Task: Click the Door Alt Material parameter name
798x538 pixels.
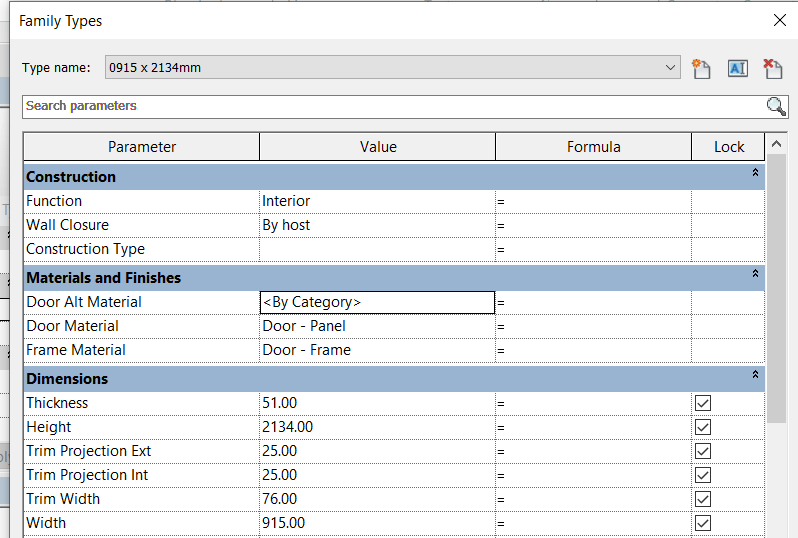Action: tap(84, 302)
